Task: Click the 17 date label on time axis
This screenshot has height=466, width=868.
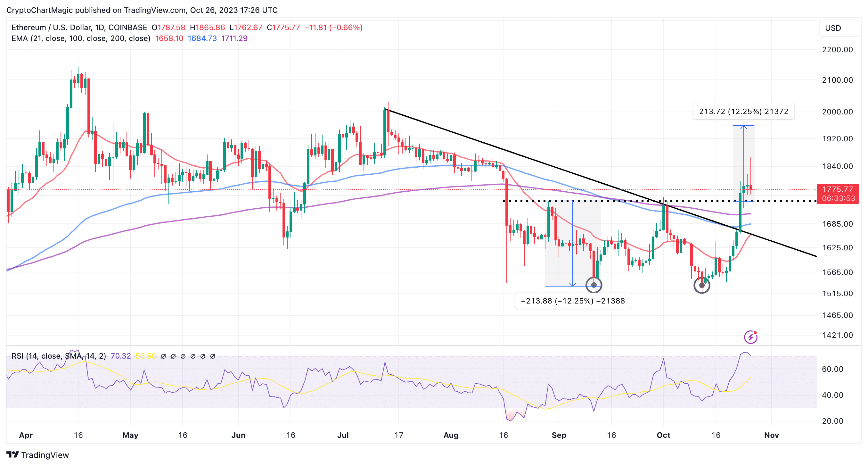Action: pyautogui.click(x=399, y=435)
